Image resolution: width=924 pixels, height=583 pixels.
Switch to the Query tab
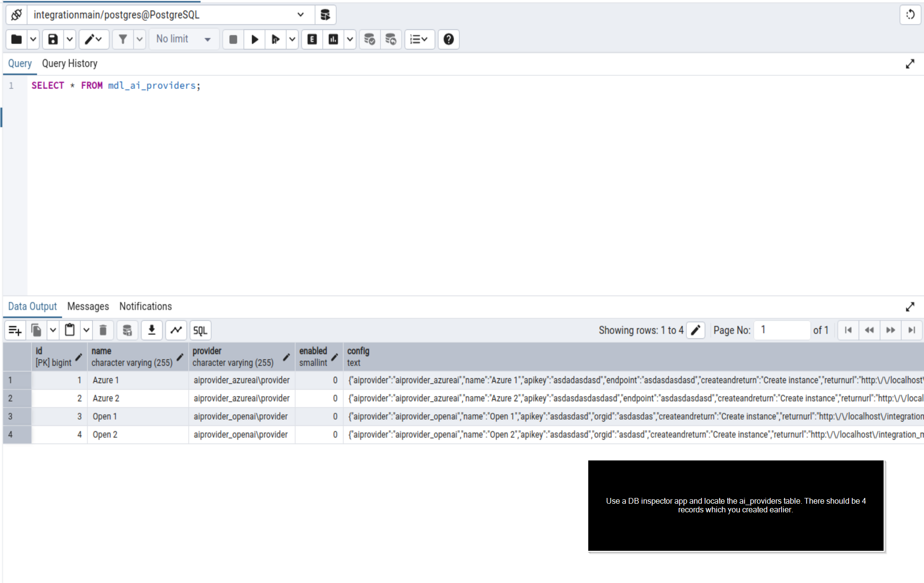pyautogui.click(x=20, y=63)
